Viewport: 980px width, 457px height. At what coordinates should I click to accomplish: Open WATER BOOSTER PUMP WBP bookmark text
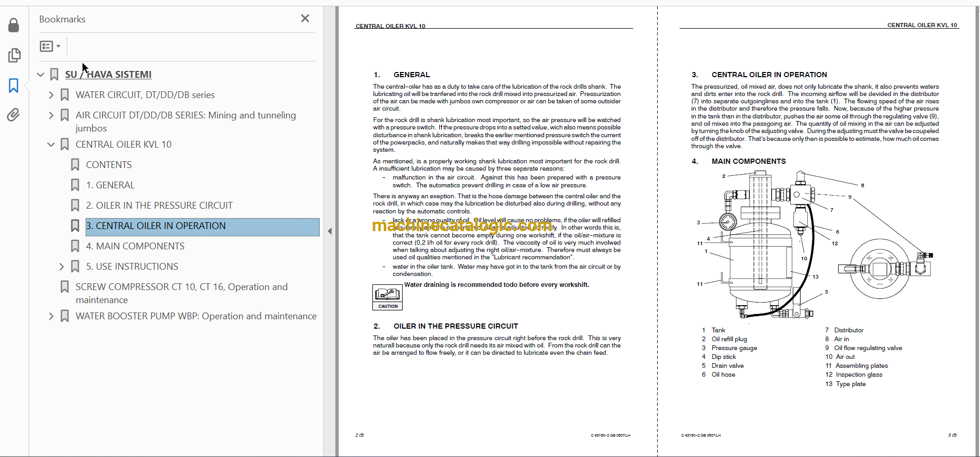point(196,316)
